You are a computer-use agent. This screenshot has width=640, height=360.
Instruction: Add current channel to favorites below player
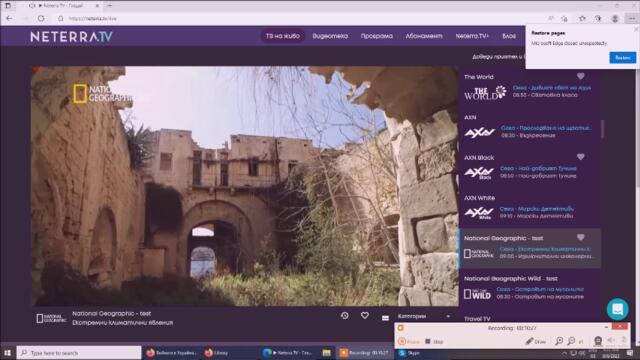(x=364, y=316)
